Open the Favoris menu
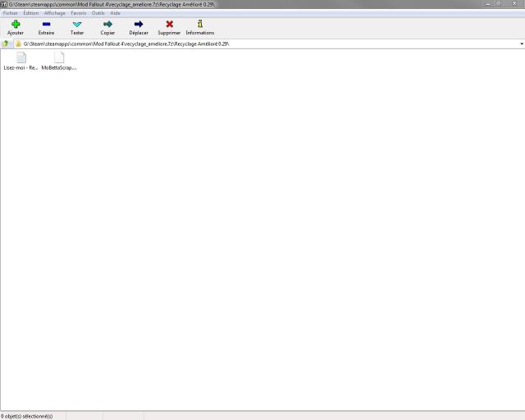Screen dimensions: 525x420 (79, 13)
